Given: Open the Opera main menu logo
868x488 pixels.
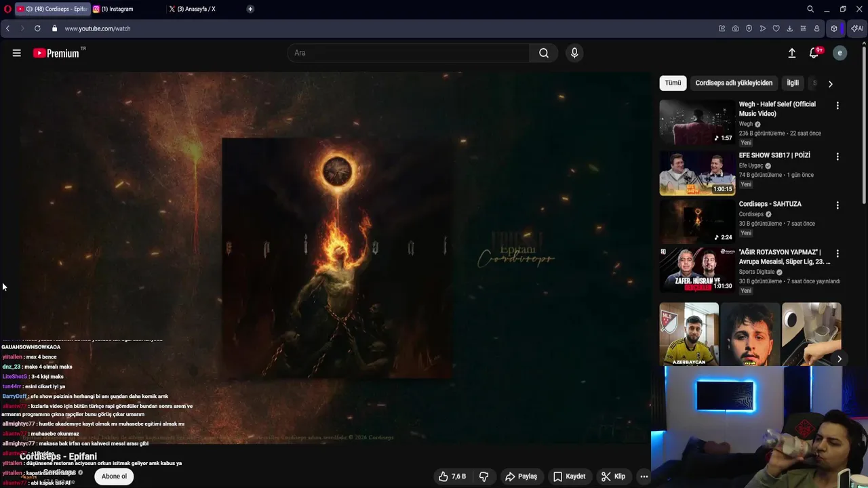Looking at the screenshot, I should pos(7,9).
